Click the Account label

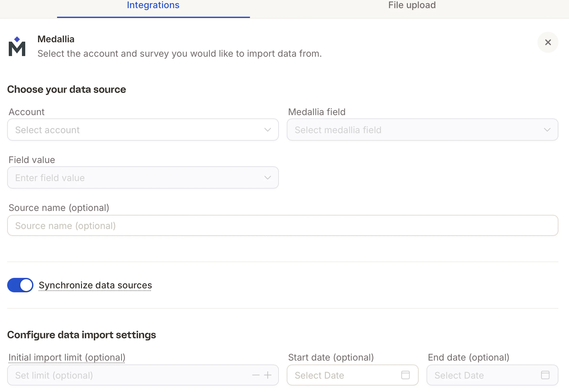point(26,112)
